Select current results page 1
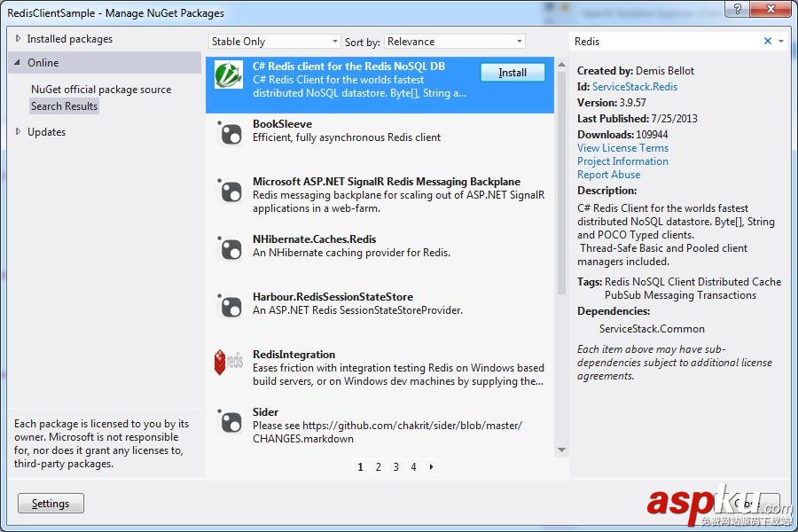The height and width of the screenshot is (532, 798). [360, 467]
